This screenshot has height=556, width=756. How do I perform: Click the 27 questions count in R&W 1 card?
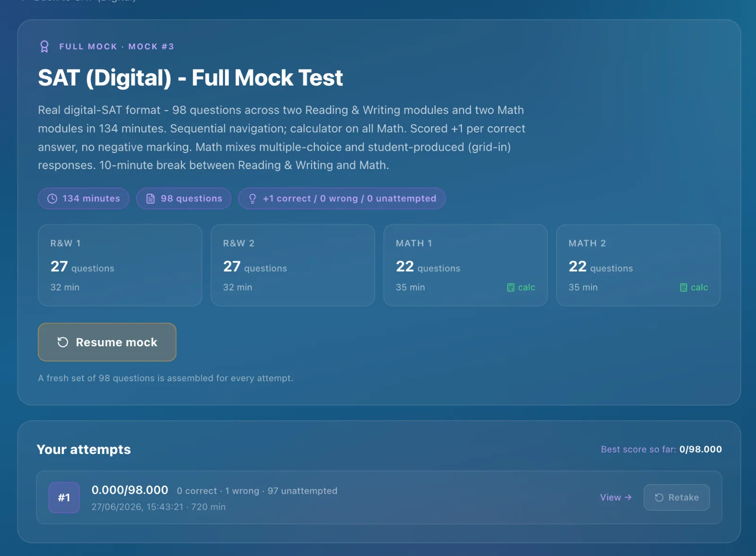click(x=82, y=267)
